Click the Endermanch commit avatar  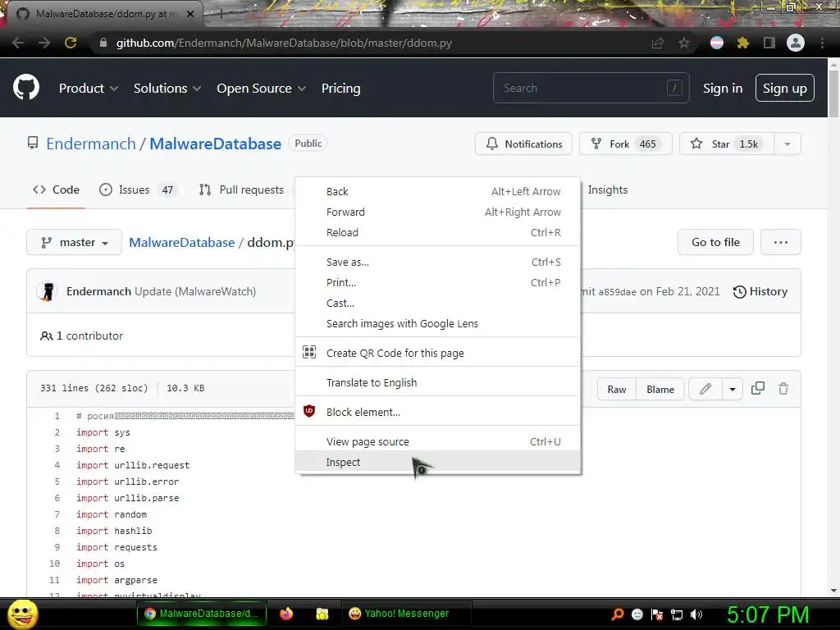(x=47, y=291)
